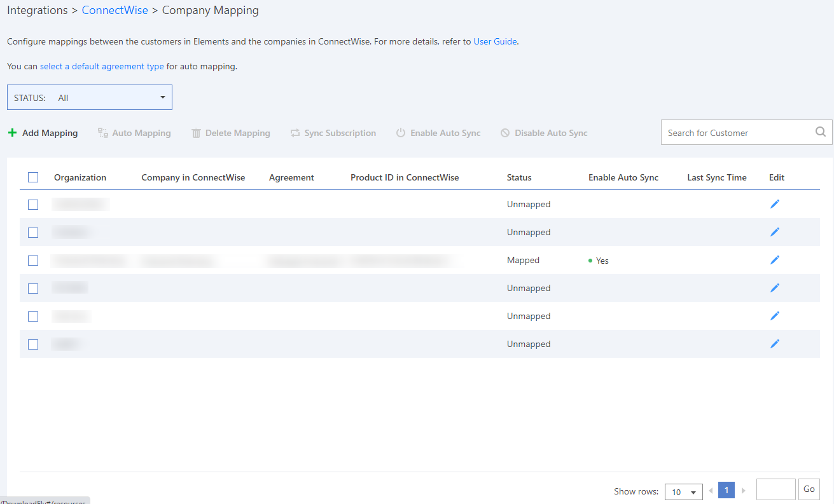The width and height of the screenshot is (834, 504).
Task: Click inside the Search for Customer field
Action: 732,132
